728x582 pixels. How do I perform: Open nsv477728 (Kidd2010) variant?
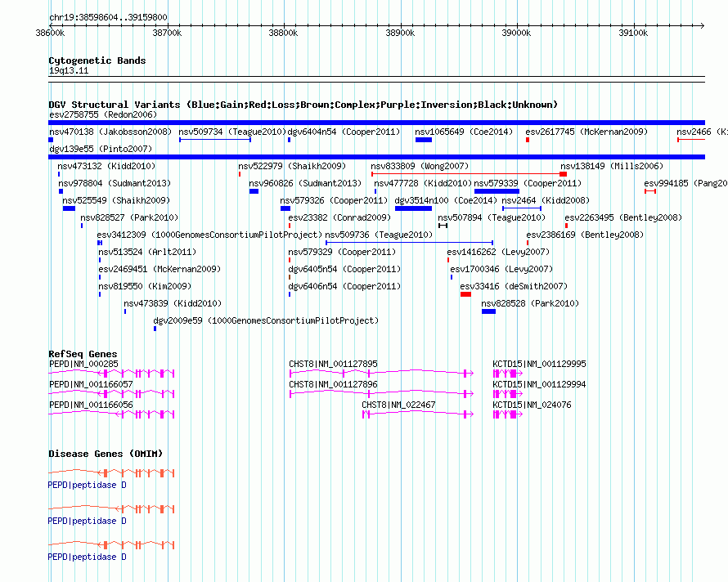[x=423, y=183]
